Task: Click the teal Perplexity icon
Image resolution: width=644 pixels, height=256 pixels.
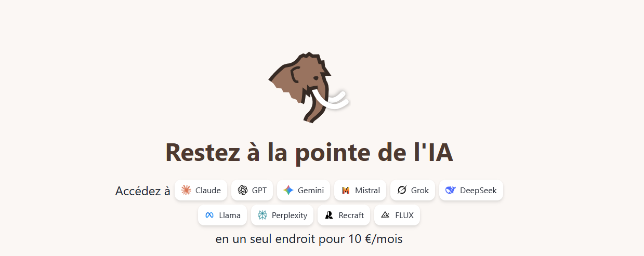Action: click(262, 215)
